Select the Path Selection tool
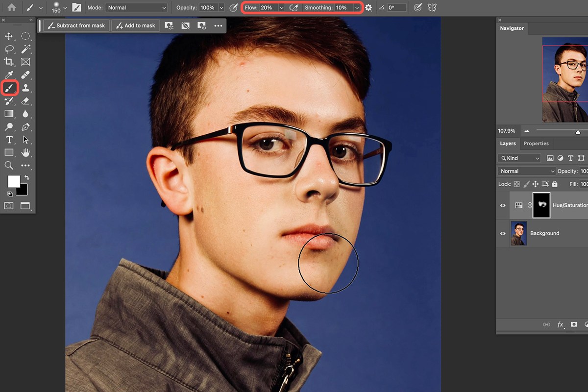The width and height of the screenshot is (588, 392). (25, 140)
